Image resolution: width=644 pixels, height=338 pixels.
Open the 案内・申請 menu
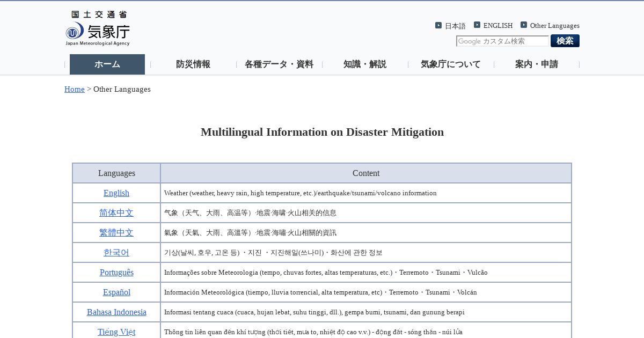537,64
